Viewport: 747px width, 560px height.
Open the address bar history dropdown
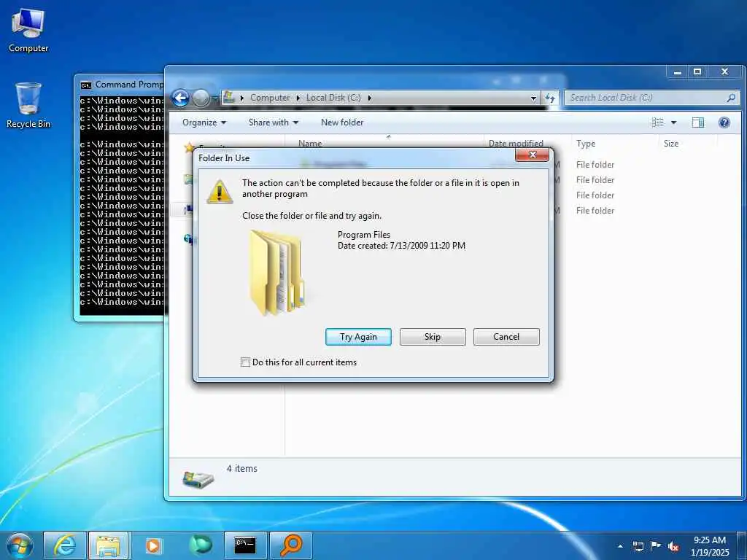533,98
